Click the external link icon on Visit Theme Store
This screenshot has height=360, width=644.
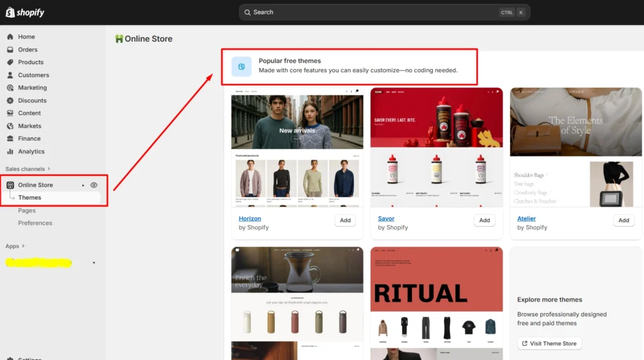(x=525, y=343)
